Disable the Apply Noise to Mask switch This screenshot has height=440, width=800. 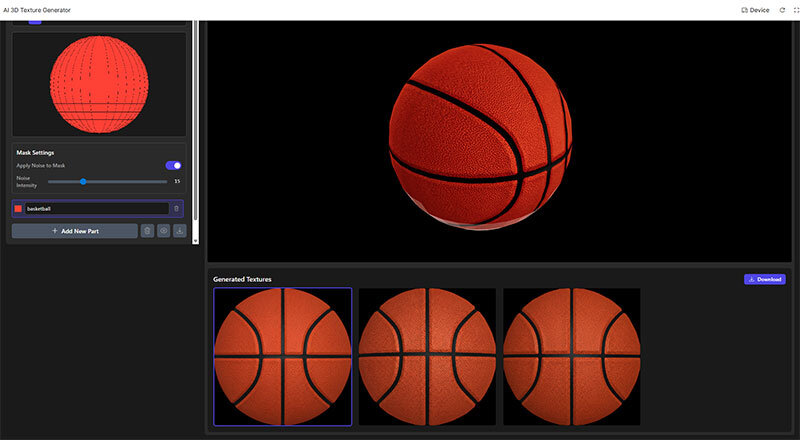pyautogui.click(x=173, y=165)
